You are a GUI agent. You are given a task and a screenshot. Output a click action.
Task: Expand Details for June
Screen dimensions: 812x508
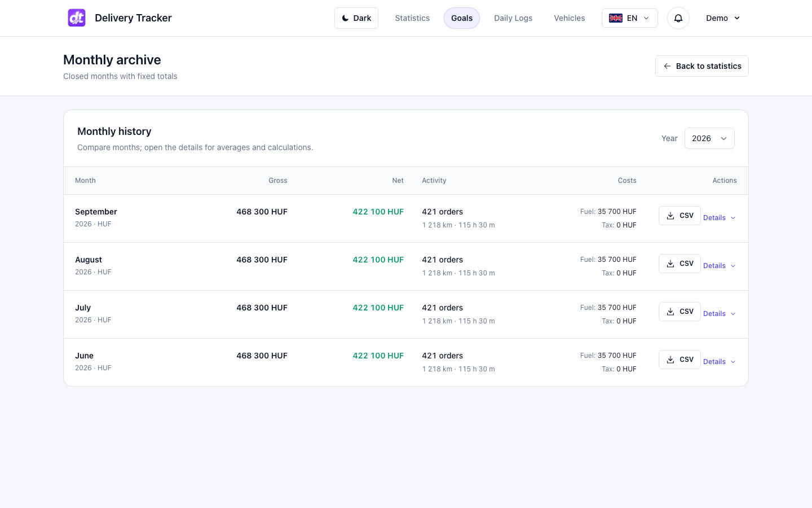[720, 362]
